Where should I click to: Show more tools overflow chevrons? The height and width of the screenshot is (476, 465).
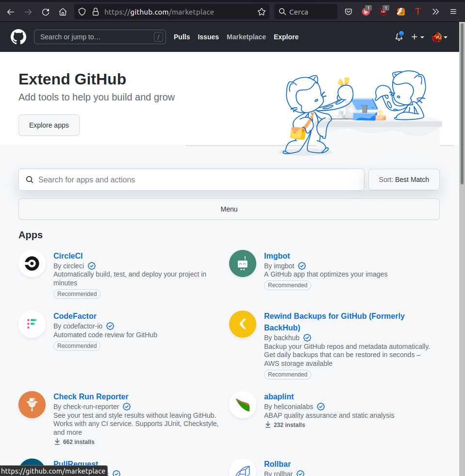[x=435, y=12]
